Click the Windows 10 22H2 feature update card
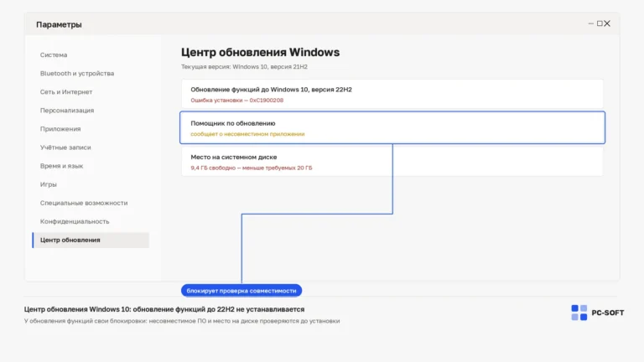Screen dimensions: 644x362 click(392, 94)
